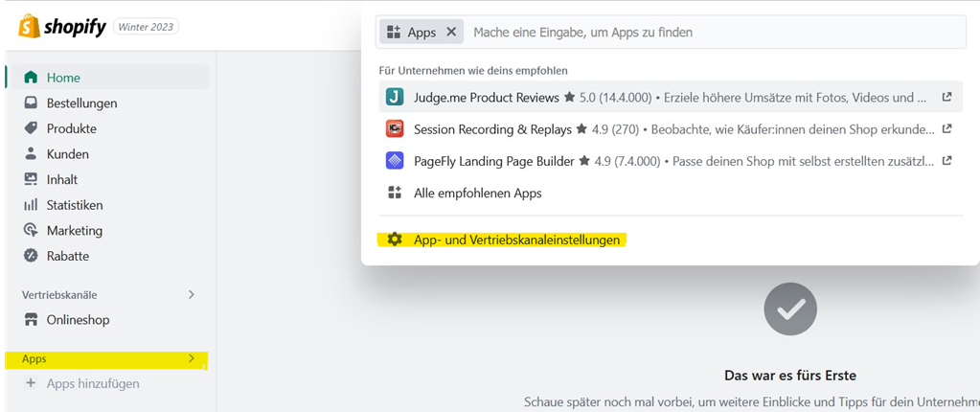Screen dimensions: 980x412
Task: Open the Marketing sidebar item
Action: pyautogui.click(x=74, y=230)
